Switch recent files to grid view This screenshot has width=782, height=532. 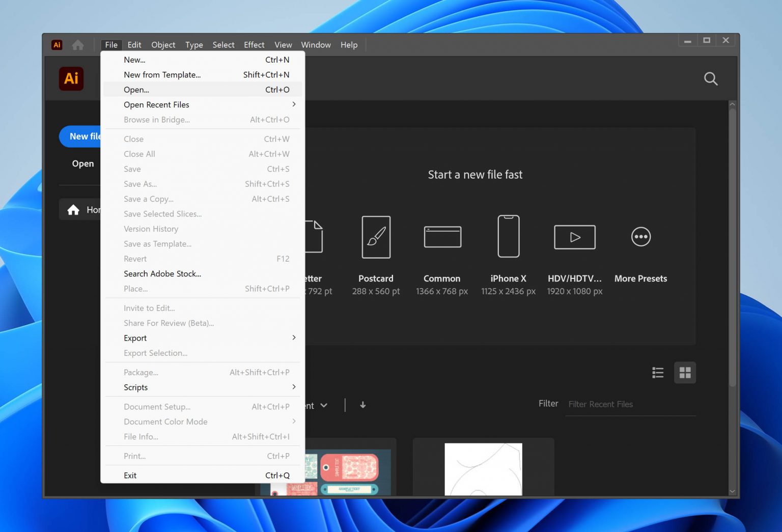click(x=685, y=372)
